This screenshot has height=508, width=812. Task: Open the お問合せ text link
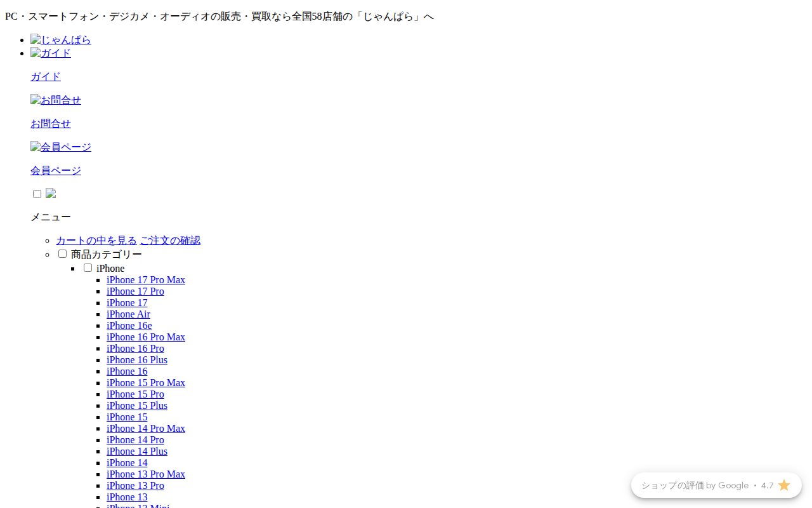coord(51,124)
